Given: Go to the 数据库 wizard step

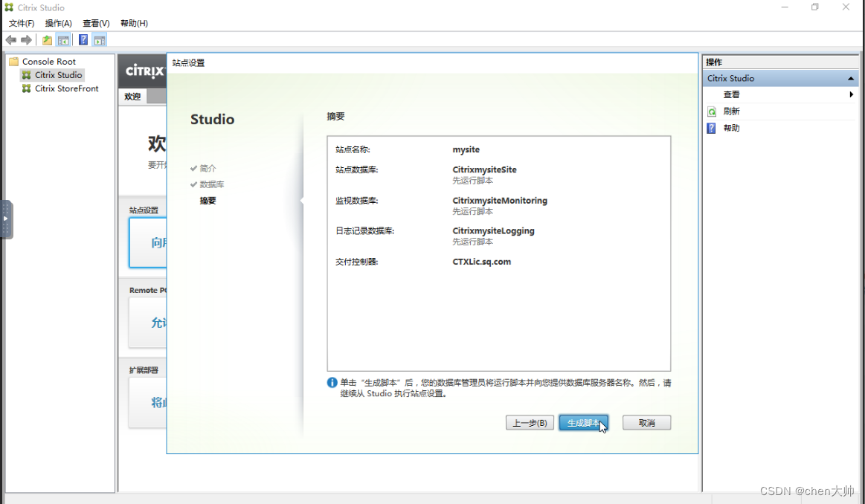Looking at the screenshot, I should (212, 184).
